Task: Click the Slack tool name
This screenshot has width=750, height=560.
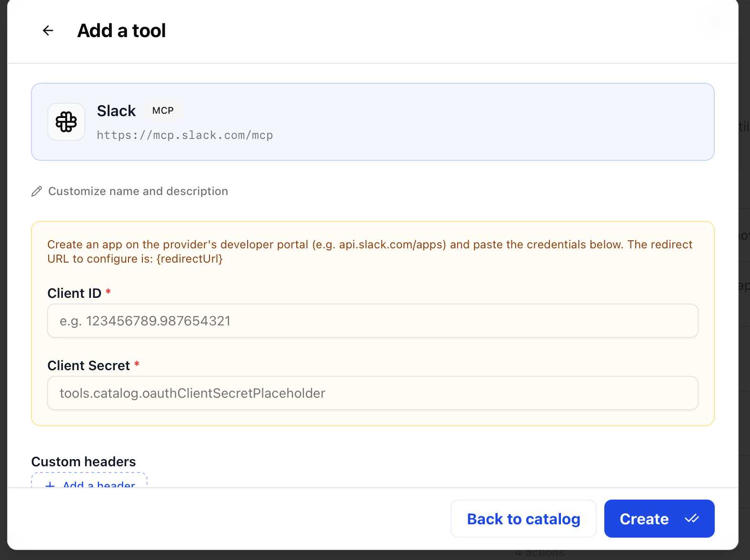Action: (116, 111)
